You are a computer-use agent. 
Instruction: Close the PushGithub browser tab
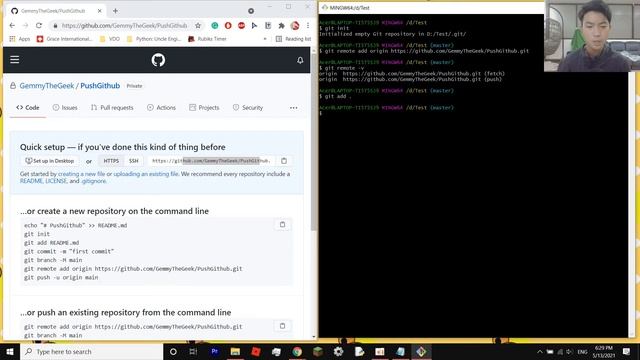pyautogui.click(x=100, y=11)
